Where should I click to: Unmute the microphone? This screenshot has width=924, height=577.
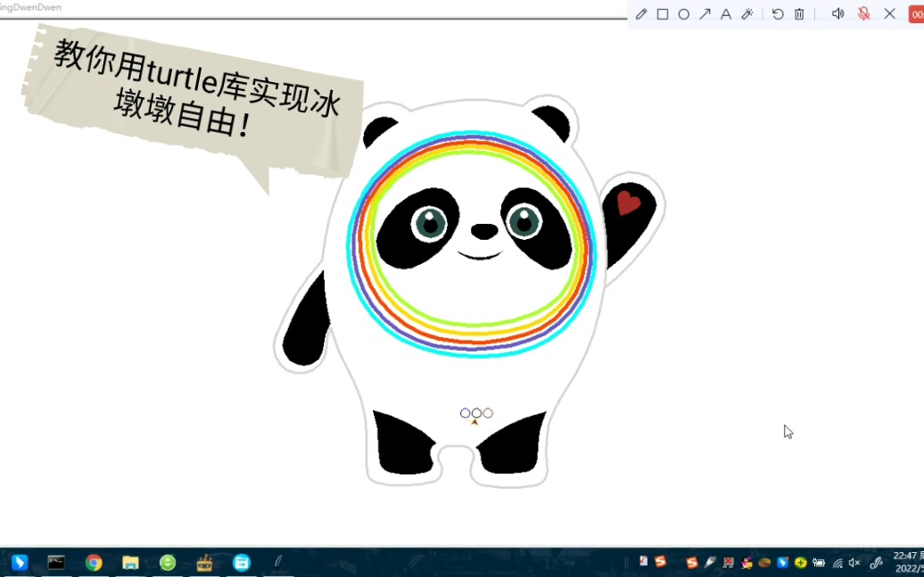(863, 13)
